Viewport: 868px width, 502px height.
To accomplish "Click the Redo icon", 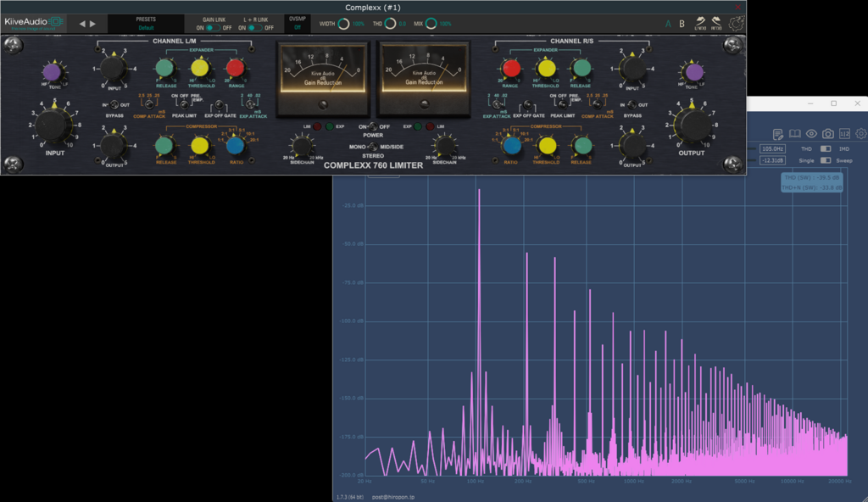I will tap(716, 24).
